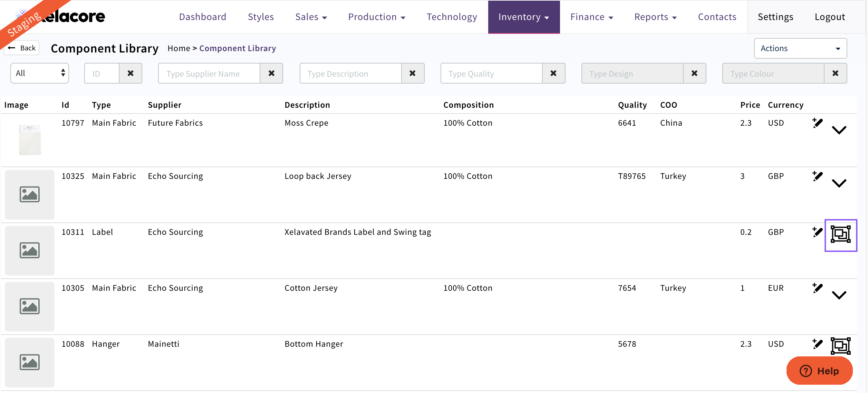Expand row details for Moss Crepe
This screenshot has height=393, width=868.
pyautogui.click(x=839, y=130)
